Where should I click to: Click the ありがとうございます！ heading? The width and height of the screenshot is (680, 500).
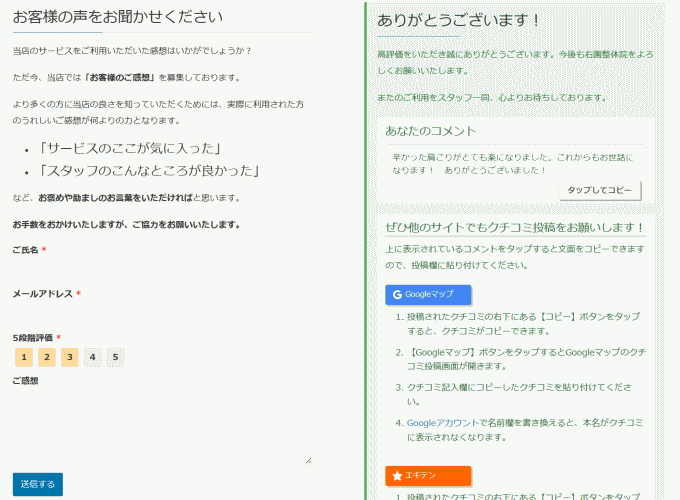click(459, 20)
